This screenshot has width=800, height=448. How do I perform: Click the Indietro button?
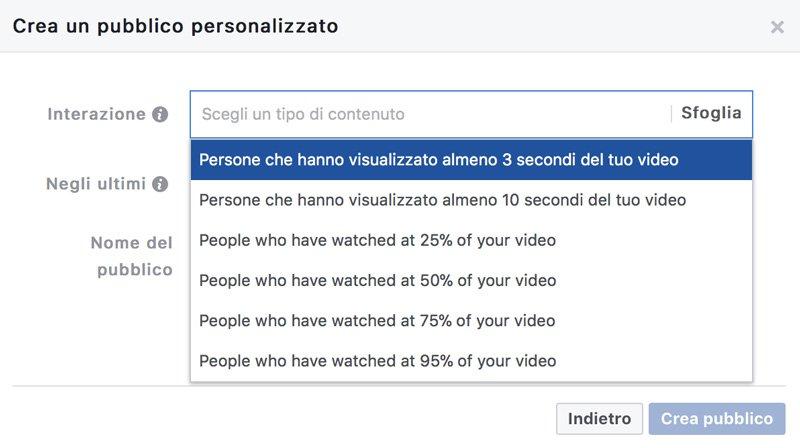[x=599, y=419]
